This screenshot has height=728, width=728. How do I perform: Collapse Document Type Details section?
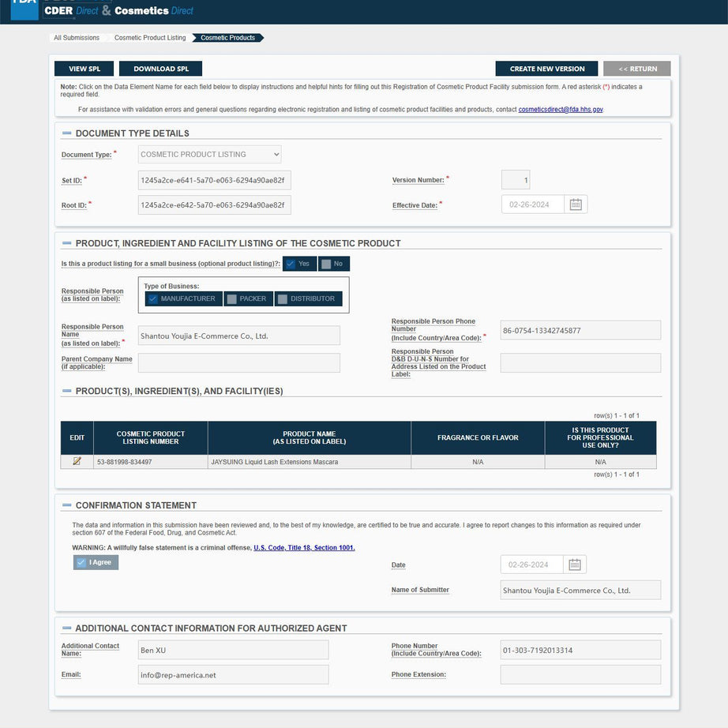[67, 133]
